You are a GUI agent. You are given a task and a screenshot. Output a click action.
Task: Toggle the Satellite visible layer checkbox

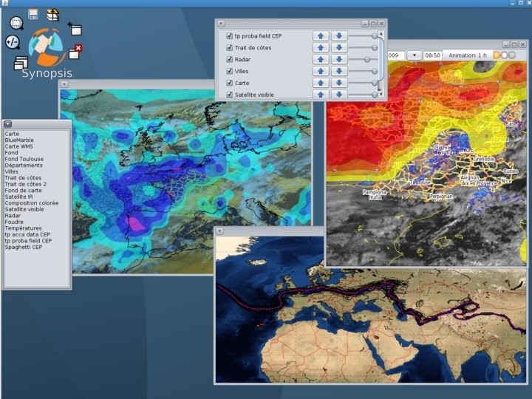(229, 95)
